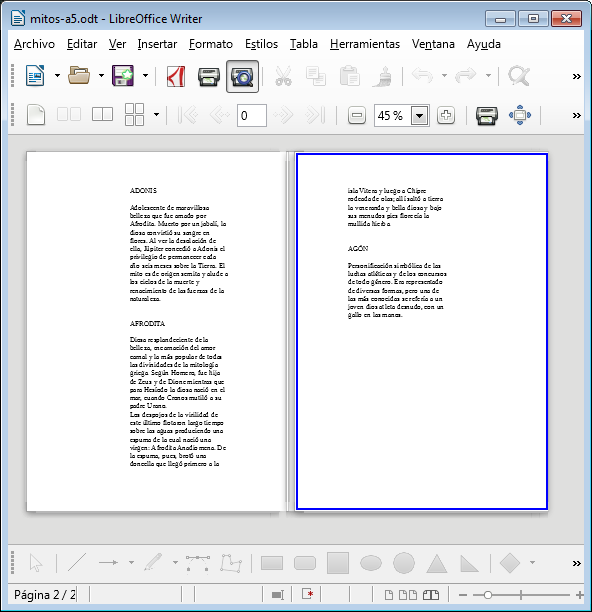The image size is (592, 612).
Task: Toggle book view in status bar
Action: click(x=431, y=595)
